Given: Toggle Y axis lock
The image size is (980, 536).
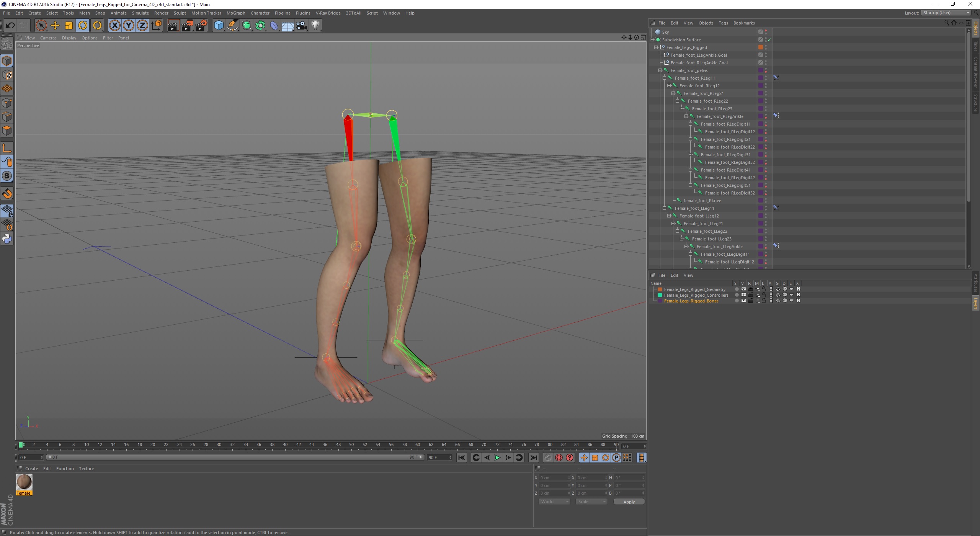Looking at the screenshot, I should [x=129, y=26].
